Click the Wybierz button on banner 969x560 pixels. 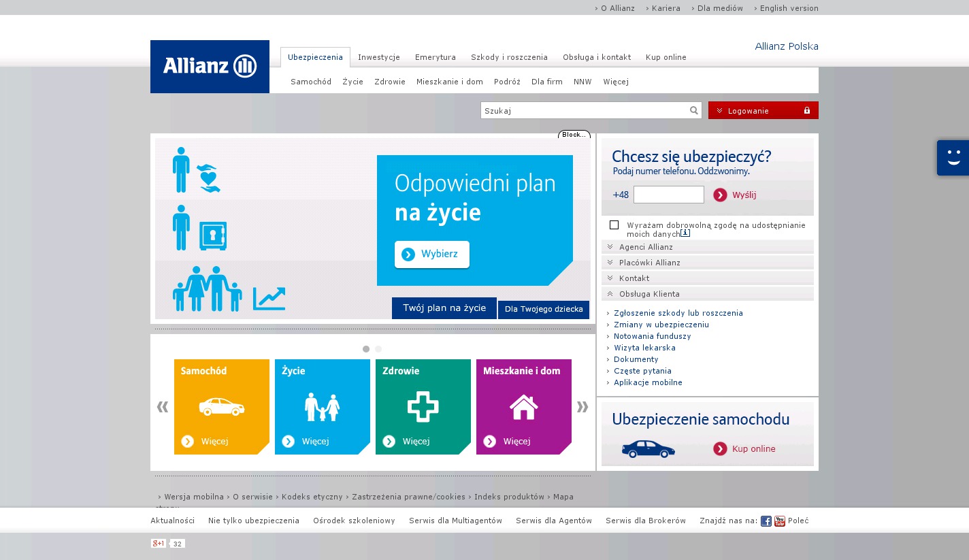[x=432, y=254]
